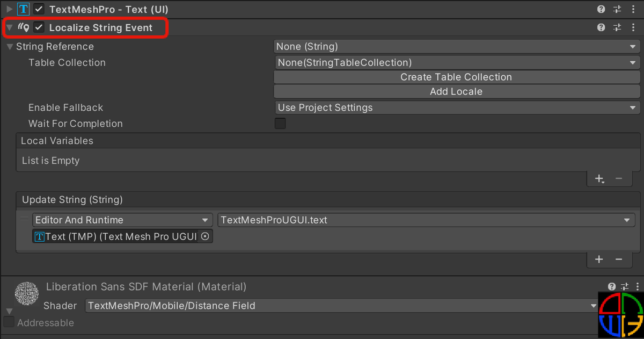Click object picker for Text (TMP) field

tap(204, 236)
